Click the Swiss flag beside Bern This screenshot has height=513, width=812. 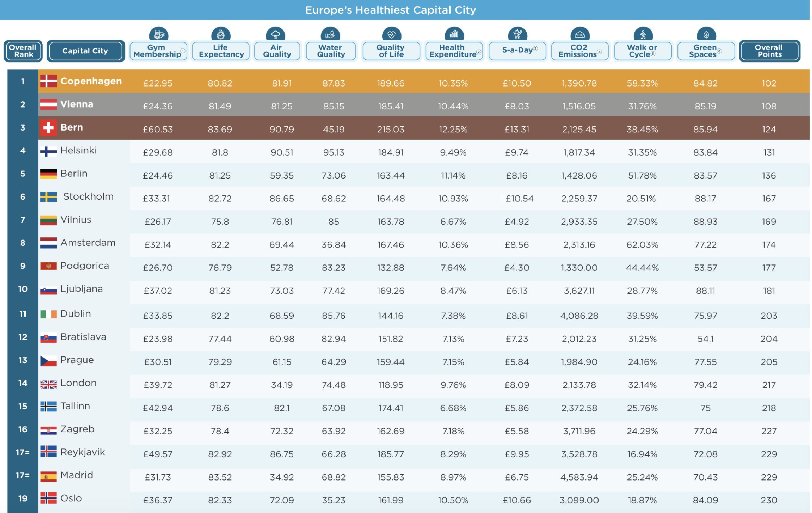click(x=48, y=127)
